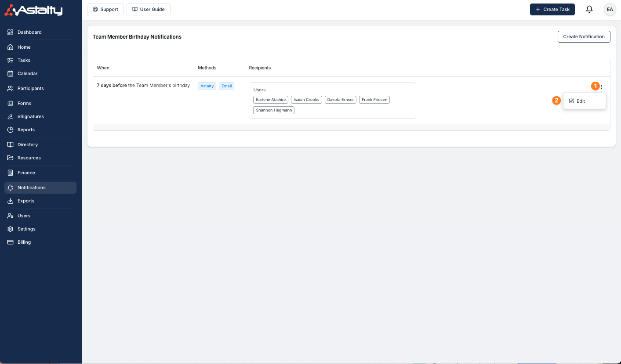Open the User Guide
Viewport: 621px width, 364px height.
click(148, 9)
